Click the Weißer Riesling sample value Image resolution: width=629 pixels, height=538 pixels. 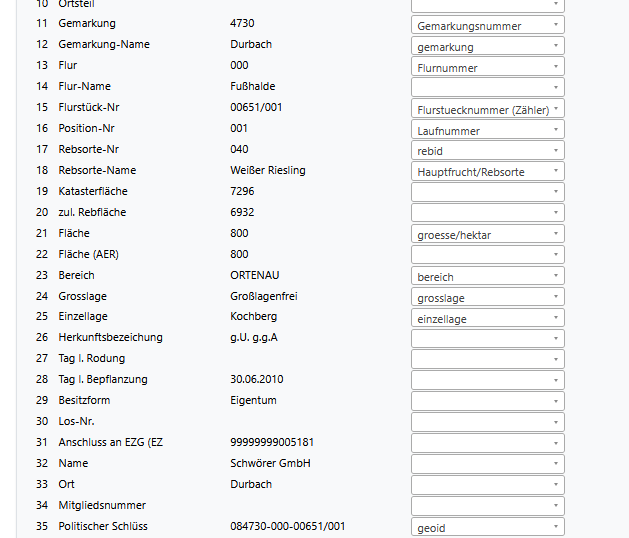[267, 170]
